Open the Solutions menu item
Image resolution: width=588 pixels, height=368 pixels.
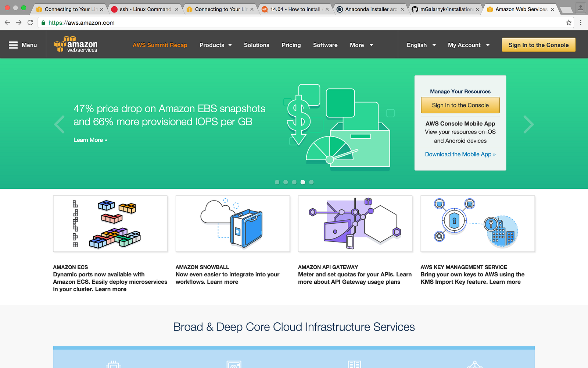pyautogui.click(x=257, y=45)
